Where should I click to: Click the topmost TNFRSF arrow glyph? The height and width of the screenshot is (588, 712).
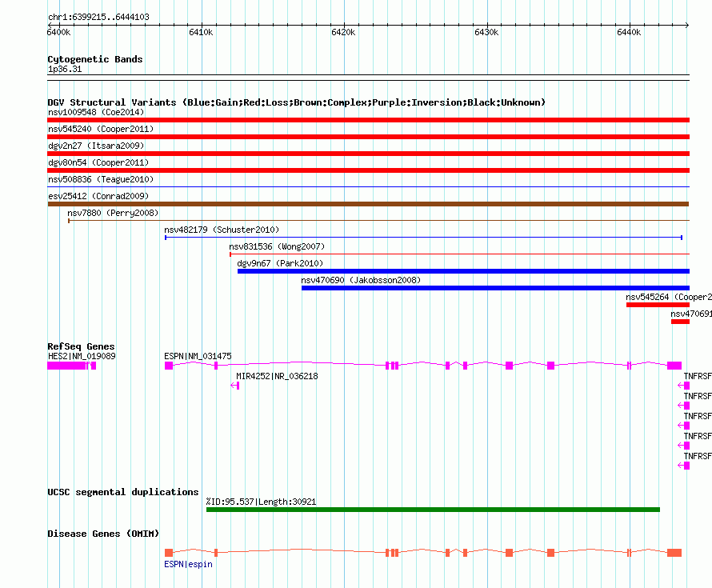point(684,386)
